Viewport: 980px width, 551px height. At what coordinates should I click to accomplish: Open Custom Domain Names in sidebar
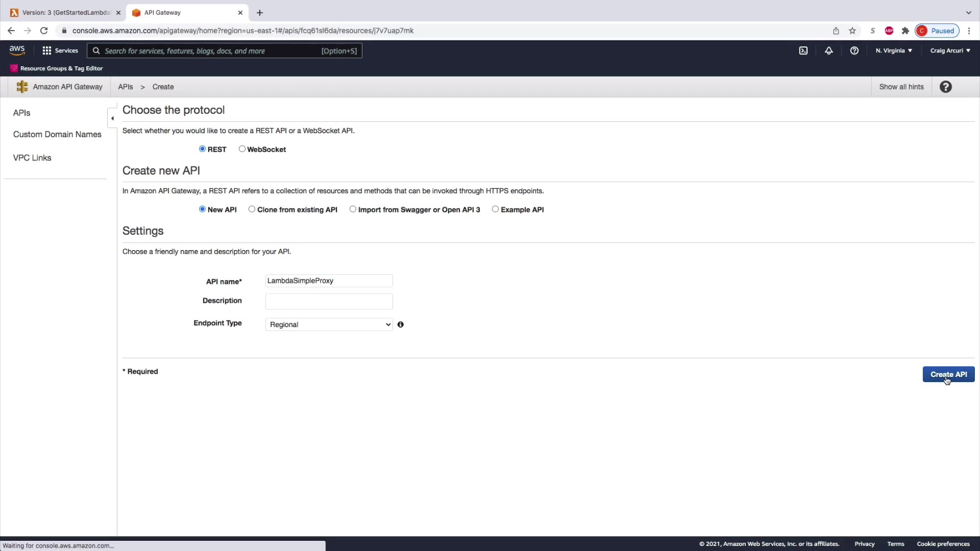[57, 134]
